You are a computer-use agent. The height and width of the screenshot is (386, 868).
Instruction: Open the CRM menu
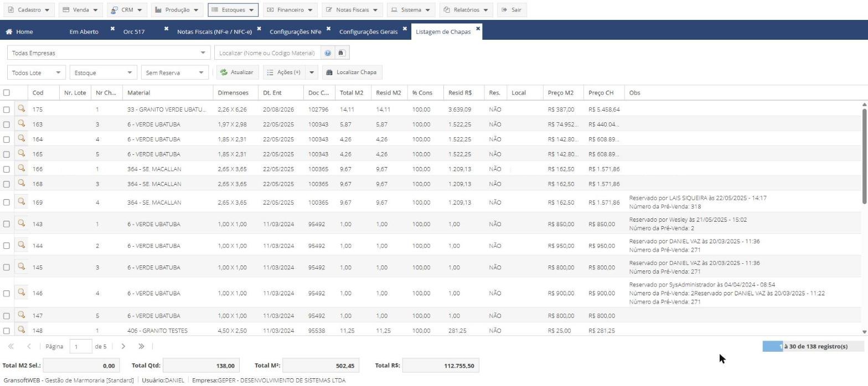126,9
